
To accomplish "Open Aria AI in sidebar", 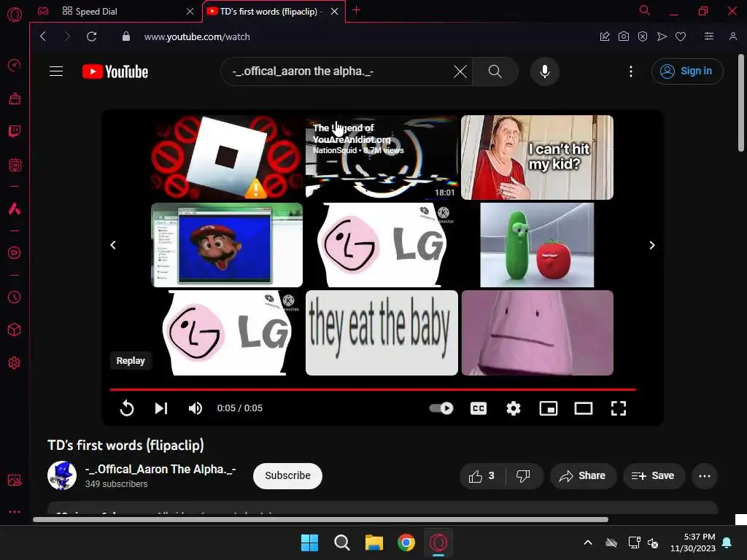I will click(x=15, y=209).
